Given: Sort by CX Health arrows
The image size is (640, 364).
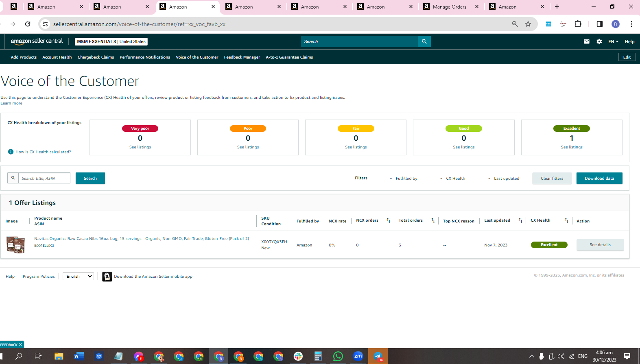Looking at the screenshot, I should [566, 220].
